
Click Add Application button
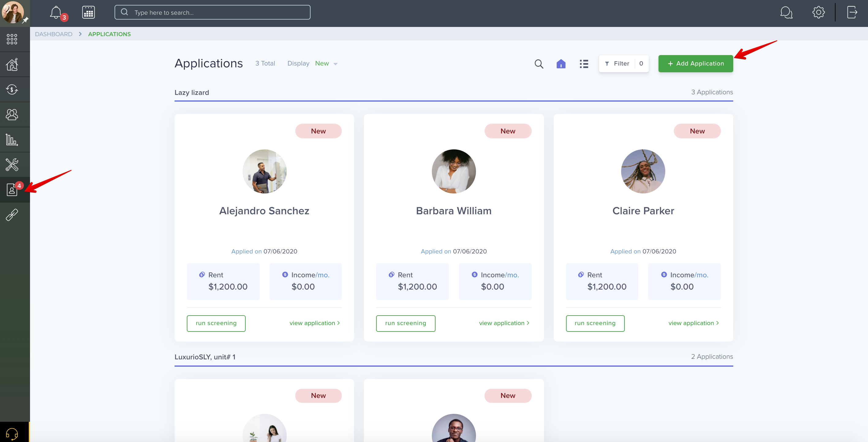click(696, 63)
